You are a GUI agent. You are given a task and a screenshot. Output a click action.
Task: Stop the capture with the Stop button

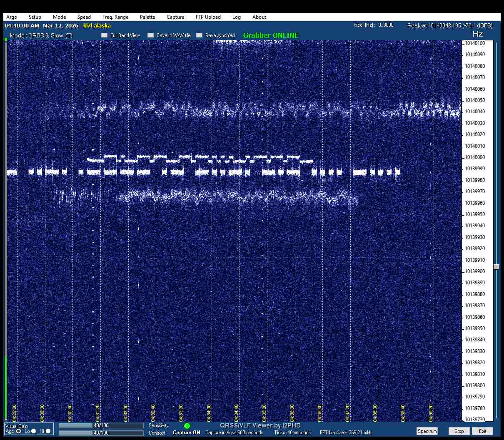459,431
